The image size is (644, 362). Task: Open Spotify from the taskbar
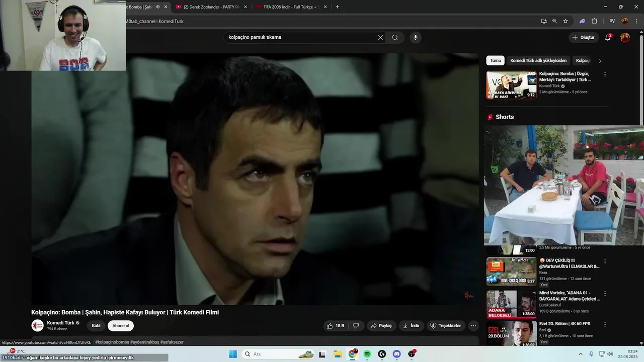click(367, 354)
